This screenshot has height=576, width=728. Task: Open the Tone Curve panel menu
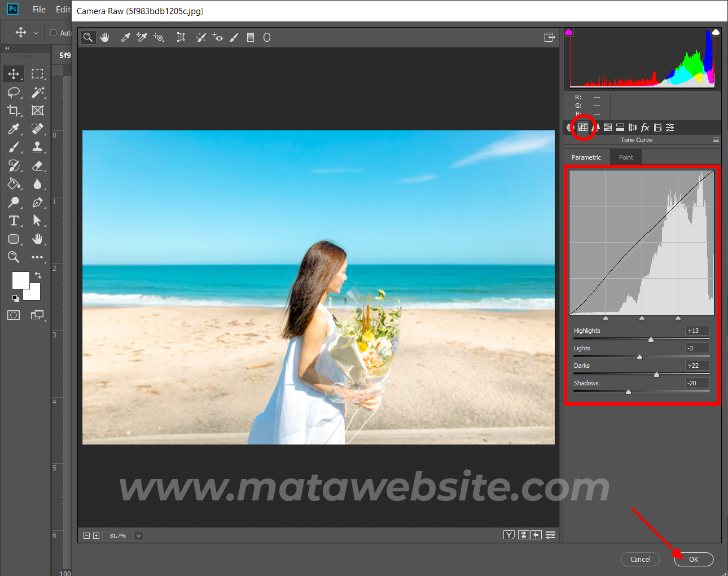(x=716, y=140)
